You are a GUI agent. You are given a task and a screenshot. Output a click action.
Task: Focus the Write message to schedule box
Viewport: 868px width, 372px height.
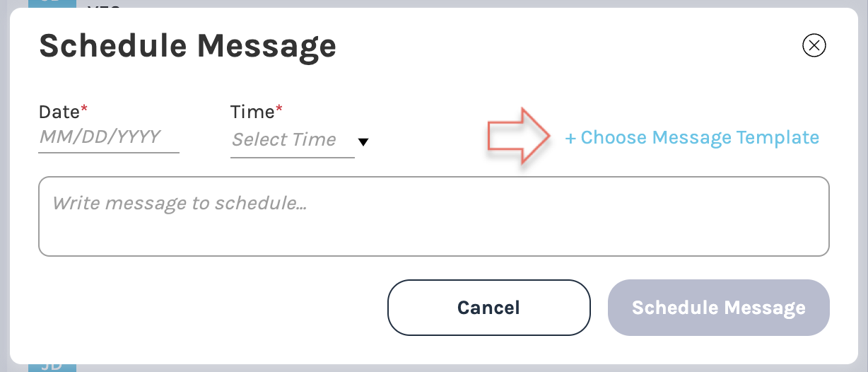pyautogui.click(x=433, y=216)
